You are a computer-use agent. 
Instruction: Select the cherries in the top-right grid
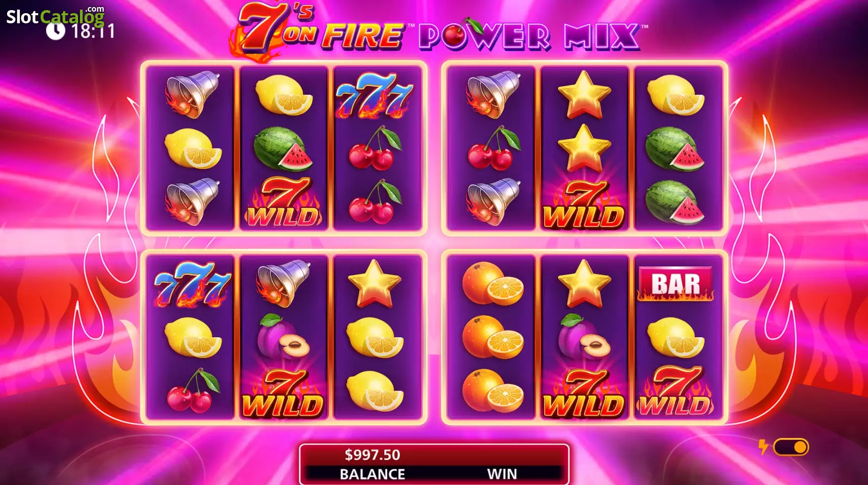[x=494, y=148]
